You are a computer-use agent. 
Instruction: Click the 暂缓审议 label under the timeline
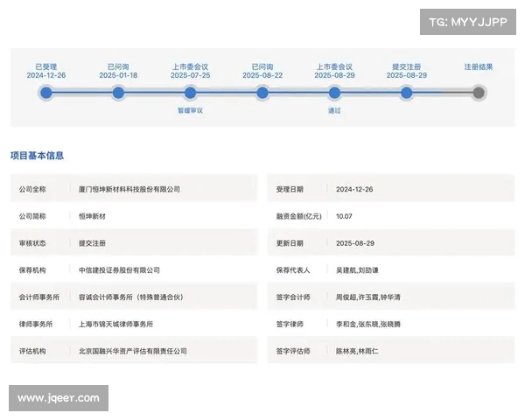[x=190, y=111]
